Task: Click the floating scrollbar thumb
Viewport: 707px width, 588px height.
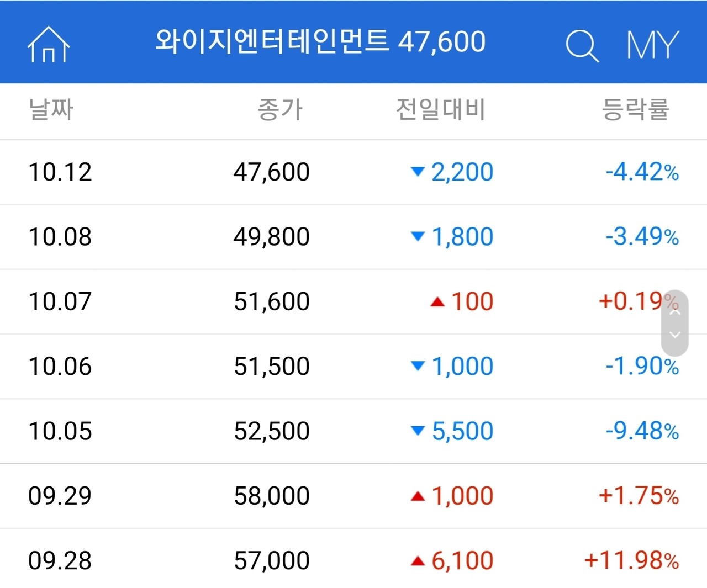Action: (x=674, y=323)
